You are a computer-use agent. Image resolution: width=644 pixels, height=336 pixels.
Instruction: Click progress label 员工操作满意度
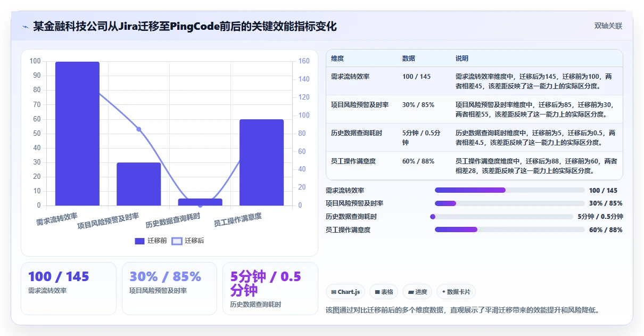click(348, 230)
